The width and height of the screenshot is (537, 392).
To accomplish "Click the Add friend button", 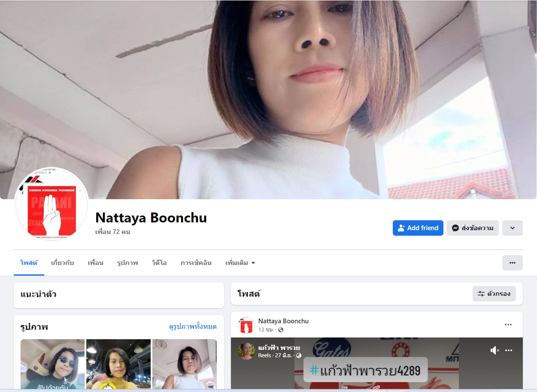I will 418,228.
